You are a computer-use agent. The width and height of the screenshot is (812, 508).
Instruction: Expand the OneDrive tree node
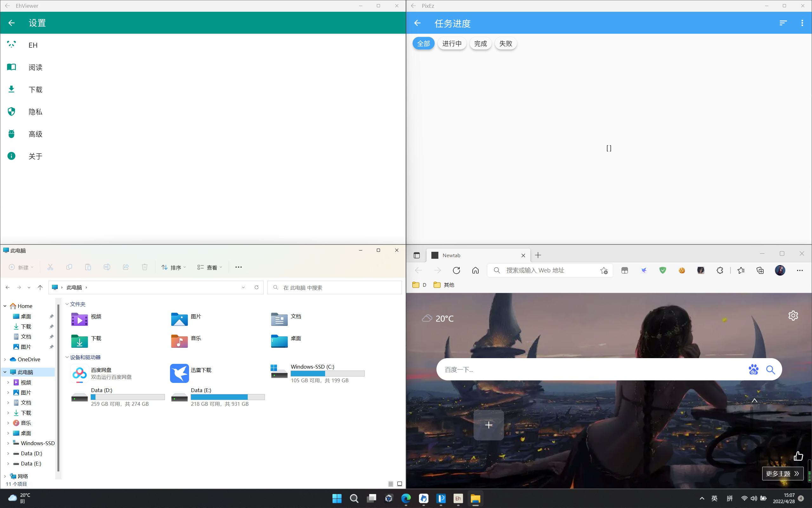(x=5, y=359)
